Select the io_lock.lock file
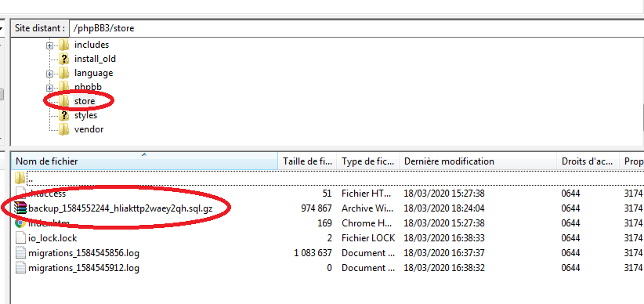This screenshot has height=304, width=644. point(52,238)
